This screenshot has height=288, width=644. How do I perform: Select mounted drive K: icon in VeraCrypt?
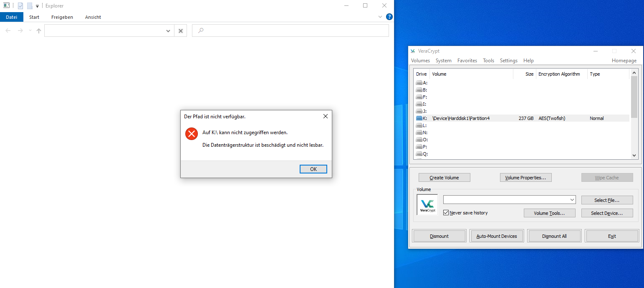(x=419, y=118)
